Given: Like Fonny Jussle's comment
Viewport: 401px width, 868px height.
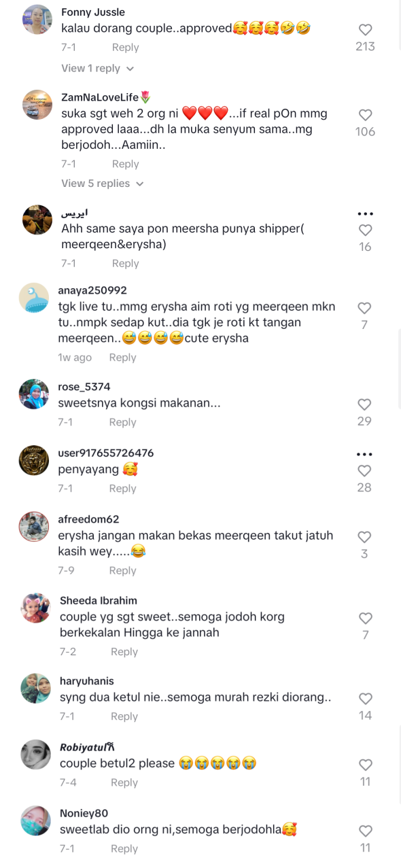Looking at the screenshot, I should pos(365,30).
